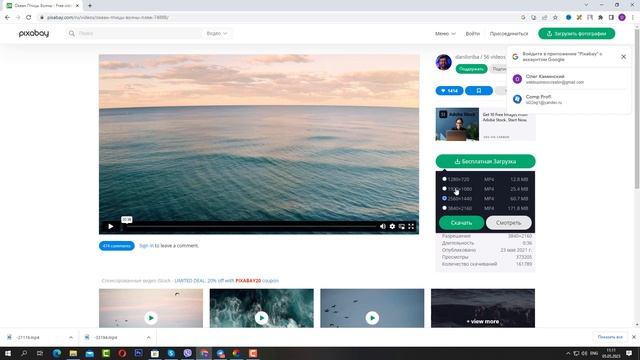Screen dimensions: 640x360
Task: Play the second sponsored waves video thumbnail
Action: [x=261, y=318]
